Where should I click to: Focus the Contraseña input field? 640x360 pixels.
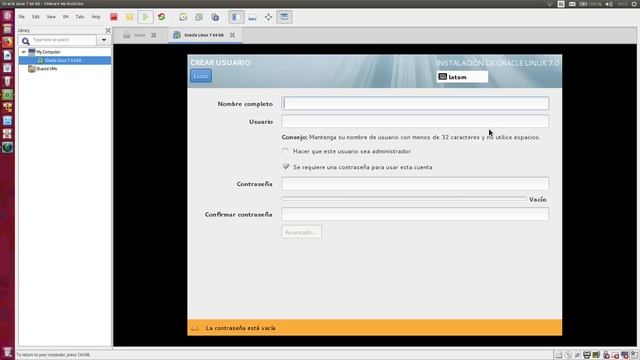tap(415, 184)
